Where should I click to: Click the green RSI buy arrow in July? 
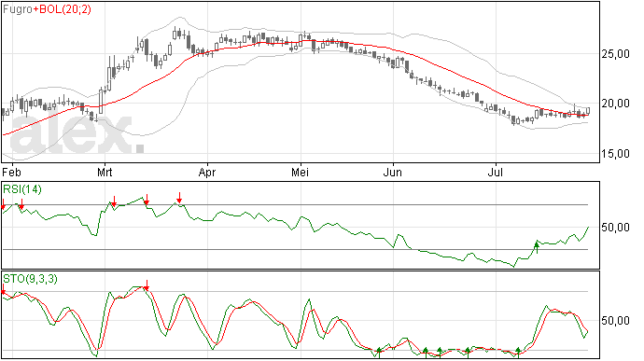click(537, 247)
